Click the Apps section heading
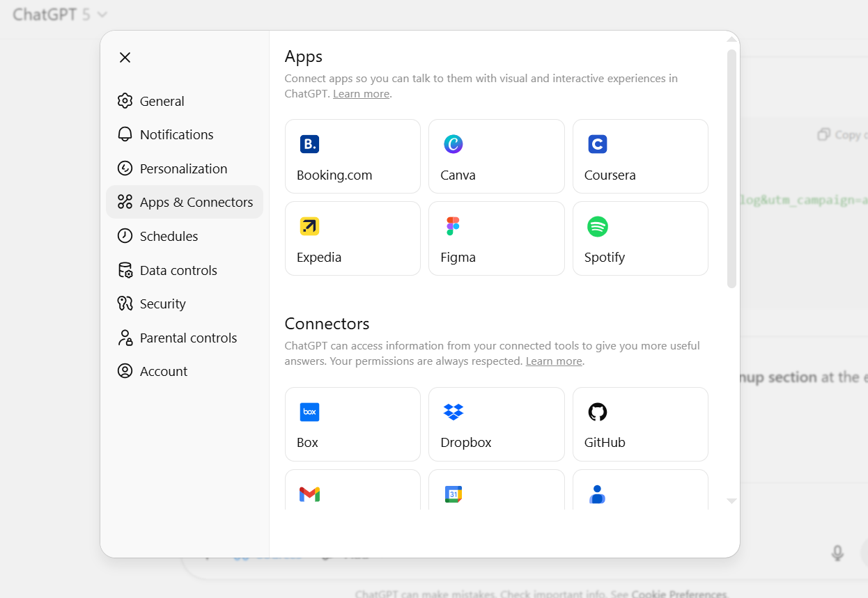 [304, 56]
